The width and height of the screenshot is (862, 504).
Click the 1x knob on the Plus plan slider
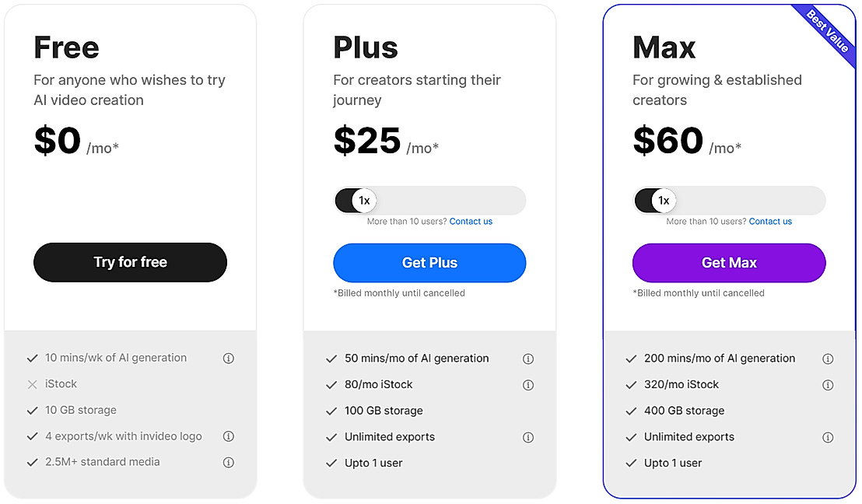click(366, 200)
